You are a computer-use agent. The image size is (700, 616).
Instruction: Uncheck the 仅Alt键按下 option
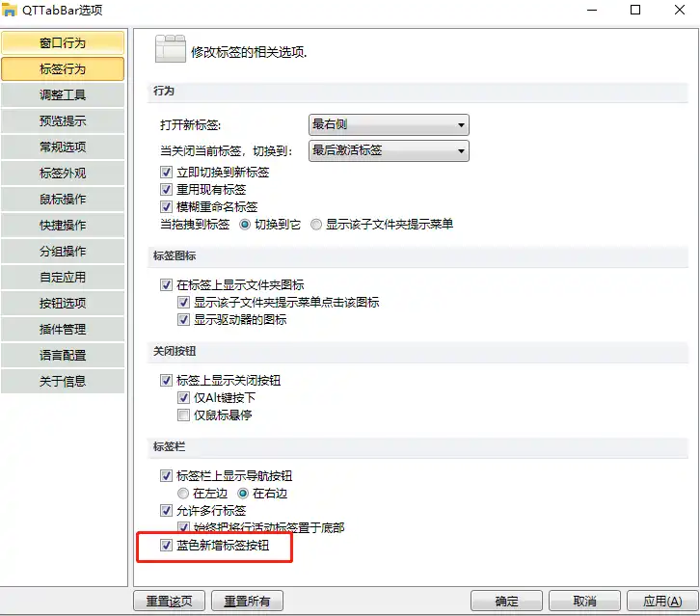point(183,398)
